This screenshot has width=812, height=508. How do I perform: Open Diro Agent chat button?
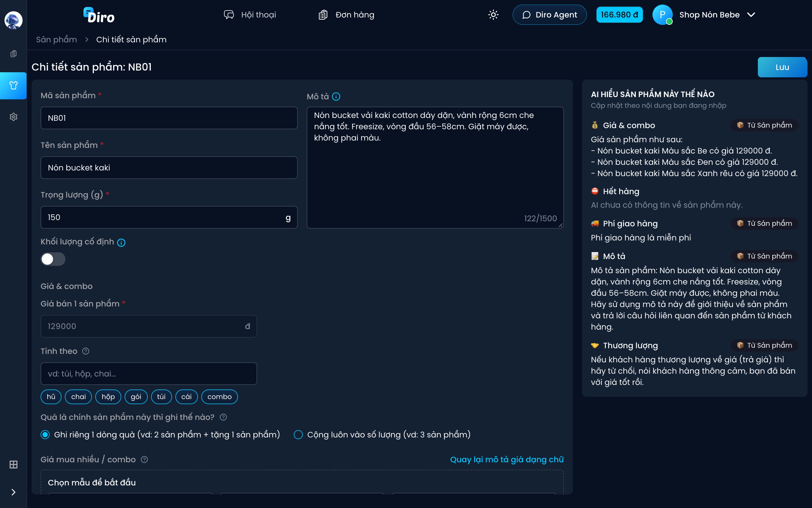pyautogui.click(x=550, y=15)
